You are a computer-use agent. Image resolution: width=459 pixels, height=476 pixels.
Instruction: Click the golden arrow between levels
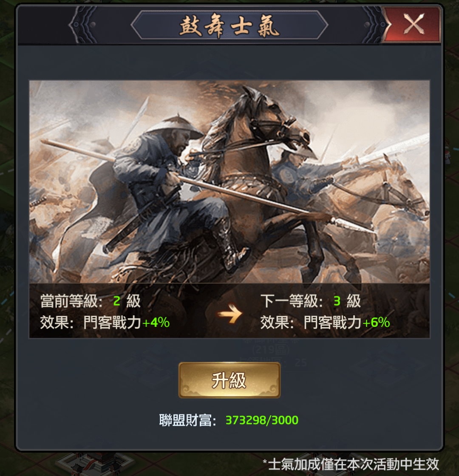click(x=230, y=314)
